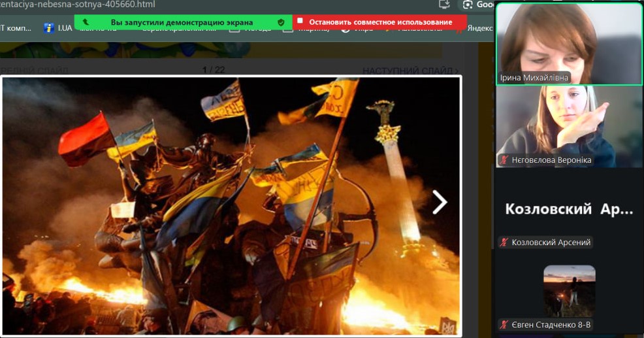Click Євген Стадченко profile picture
This screenshot has width=644, height=338.
(x=569, y=291)
